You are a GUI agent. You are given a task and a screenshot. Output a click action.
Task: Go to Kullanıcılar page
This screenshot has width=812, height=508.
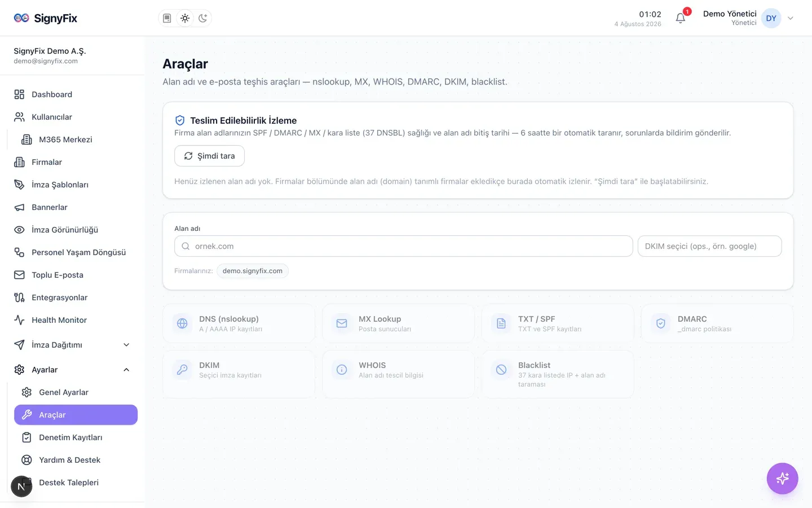76,117
